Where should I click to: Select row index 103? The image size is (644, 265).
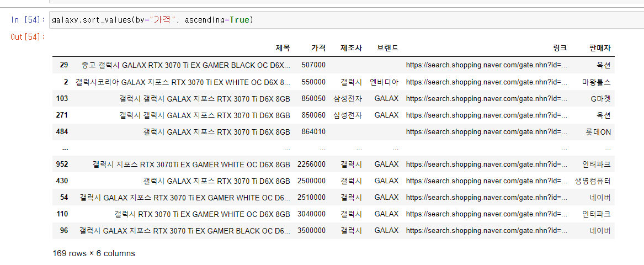click(62, 98)
